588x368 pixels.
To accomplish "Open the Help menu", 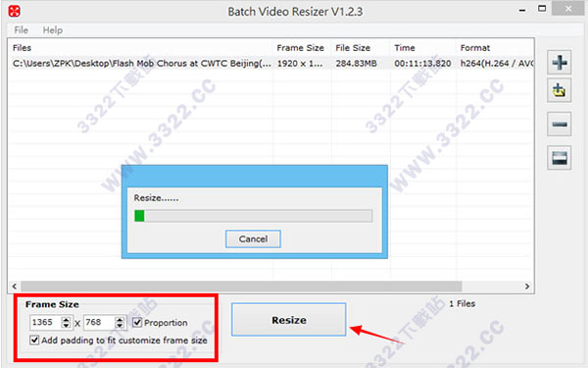I will pos(53,30).
